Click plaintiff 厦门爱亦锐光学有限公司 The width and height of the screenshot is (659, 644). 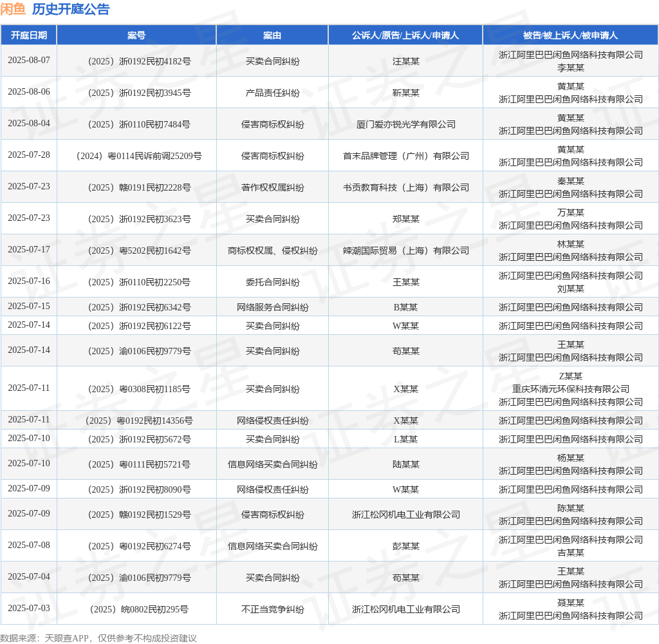click(x=406, y=124)
